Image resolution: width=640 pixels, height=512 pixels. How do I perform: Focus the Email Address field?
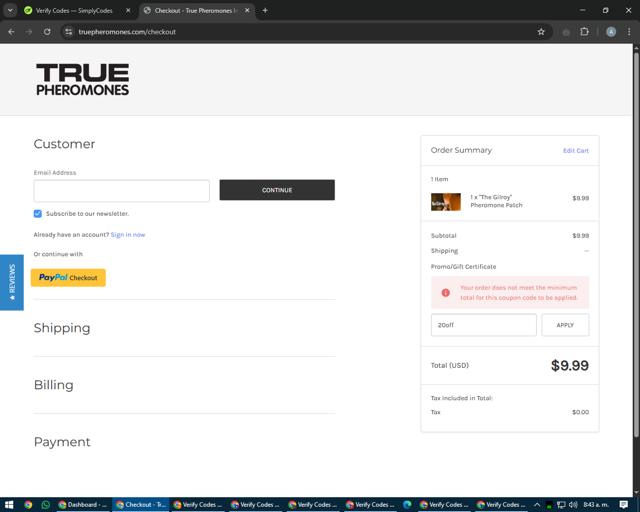point(122,191)
